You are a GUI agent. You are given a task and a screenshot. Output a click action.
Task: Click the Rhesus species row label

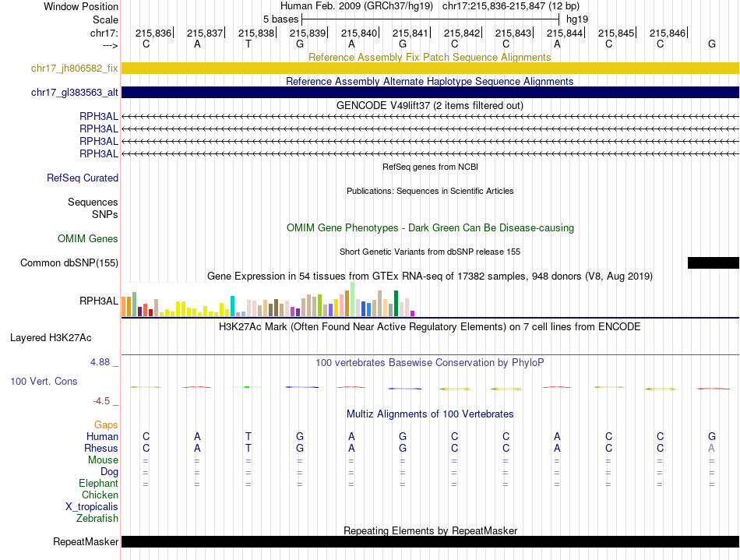(x=101, y=448)
